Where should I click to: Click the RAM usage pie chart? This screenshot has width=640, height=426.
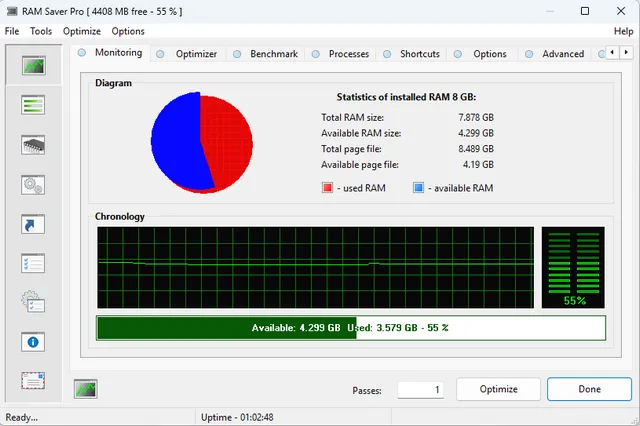click(202, 142)
